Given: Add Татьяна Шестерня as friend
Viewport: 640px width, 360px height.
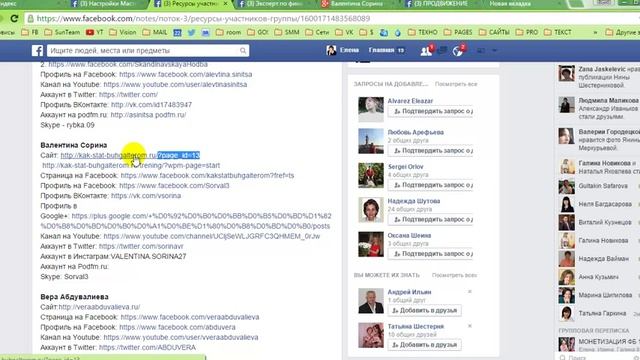Looking at the screenshot, I should pos(424,344).
